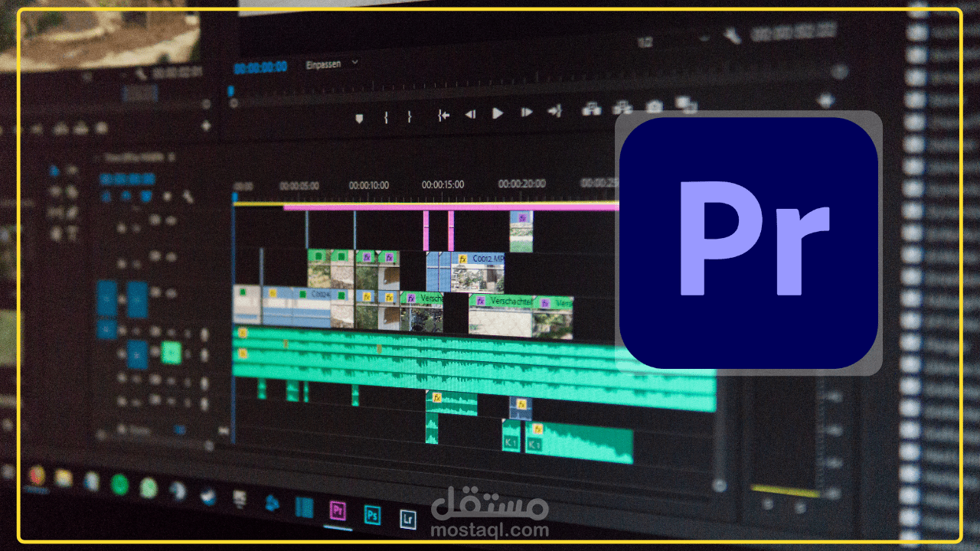Step back one frame
980x551 pixels.
[x=470, y=114]
